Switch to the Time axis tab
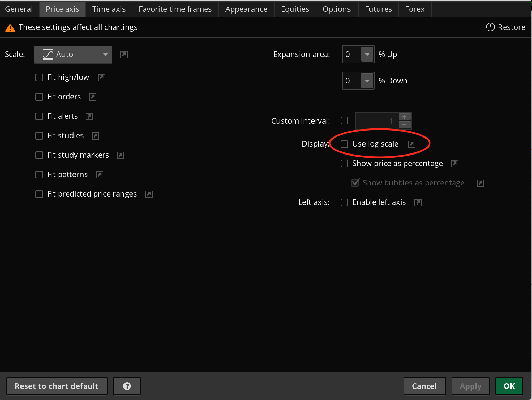This screenshot has height=400, width=532. click(x=109, y=9)
